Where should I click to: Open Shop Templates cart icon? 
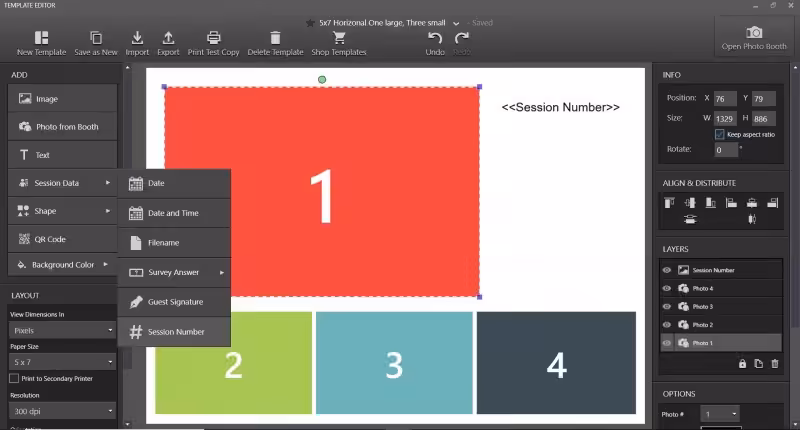[338, 37]
